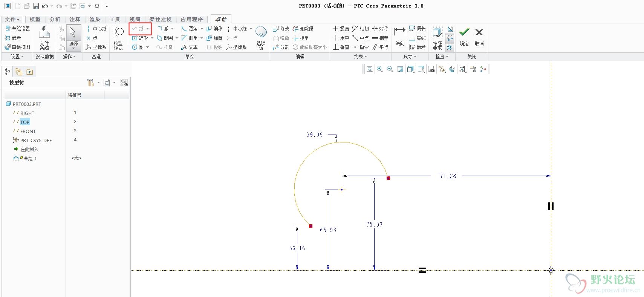Open 文件系统 file system import

pyautogui.click(x=44, y=38)
